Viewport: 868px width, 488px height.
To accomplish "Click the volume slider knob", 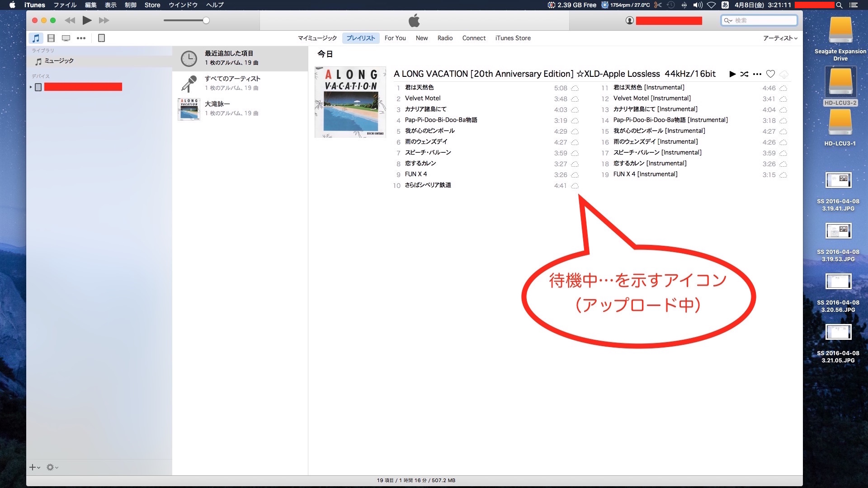I will 206,20.
